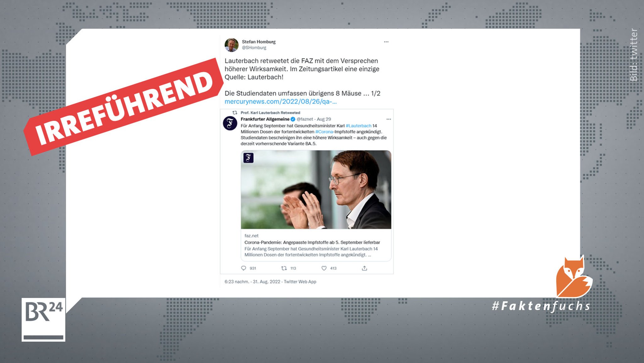Click the Frankfurter Allgemeine account name

[x=265, y=119]
